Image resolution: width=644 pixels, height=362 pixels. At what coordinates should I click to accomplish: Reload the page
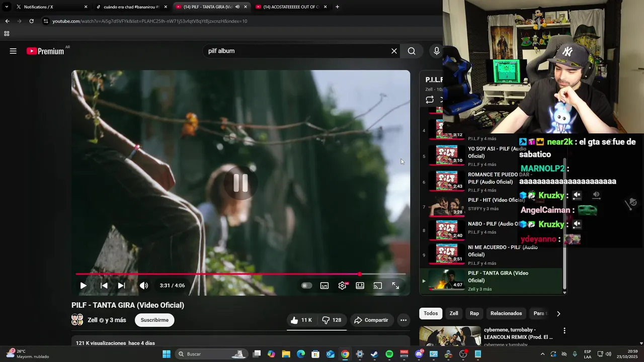click(31, 21)
